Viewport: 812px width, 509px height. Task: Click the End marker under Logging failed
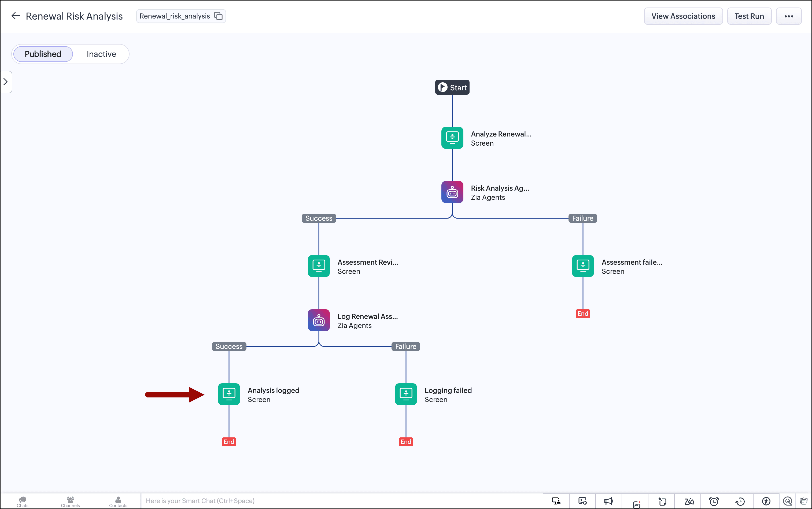pyautogui.click(x=406, y=442)
